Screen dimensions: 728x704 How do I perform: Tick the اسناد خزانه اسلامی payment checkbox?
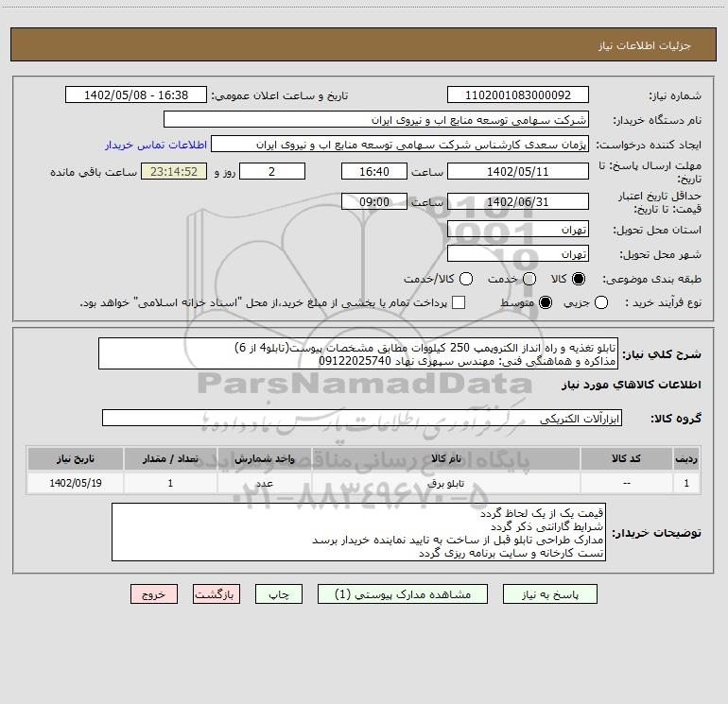point(459,302)
